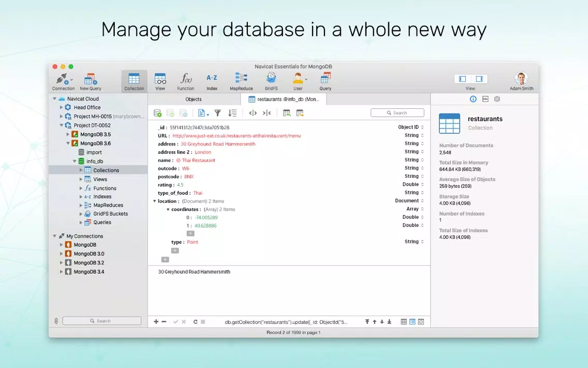Click the sort lines icon

click(232, 113)
